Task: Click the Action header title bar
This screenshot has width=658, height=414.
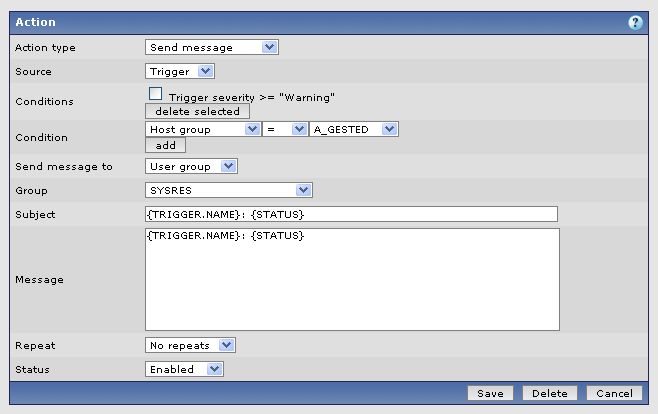Action: (x=300, y=22)
